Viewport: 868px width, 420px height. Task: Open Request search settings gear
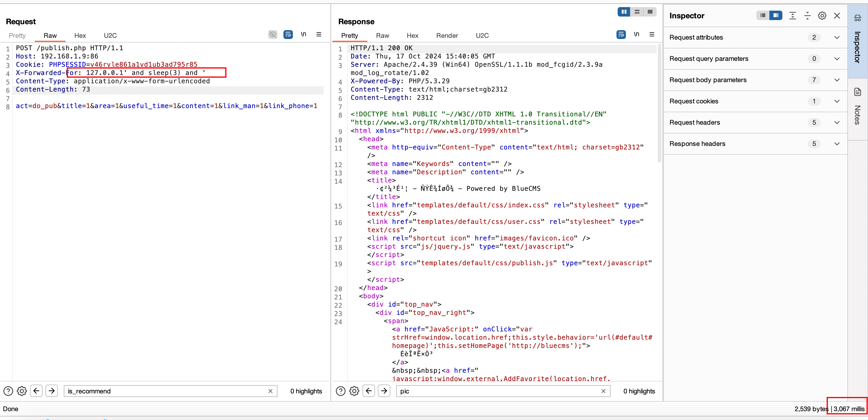coord(22,391)
